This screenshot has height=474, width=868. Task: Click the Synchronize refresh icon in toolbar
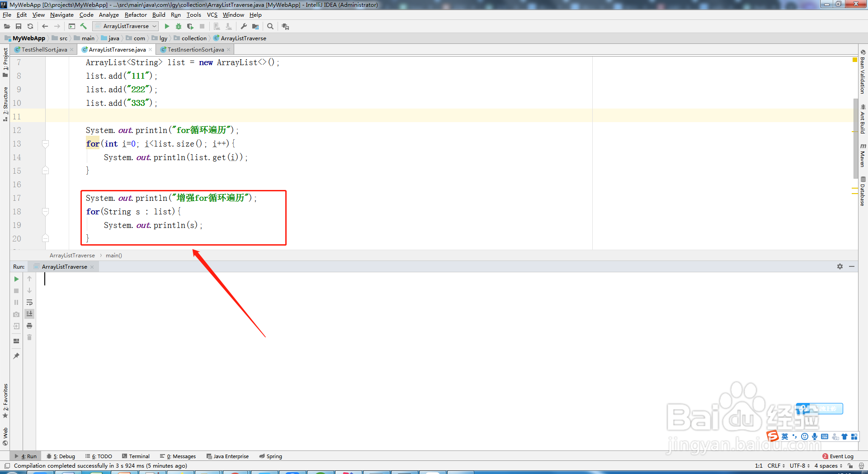click(30, 26)
